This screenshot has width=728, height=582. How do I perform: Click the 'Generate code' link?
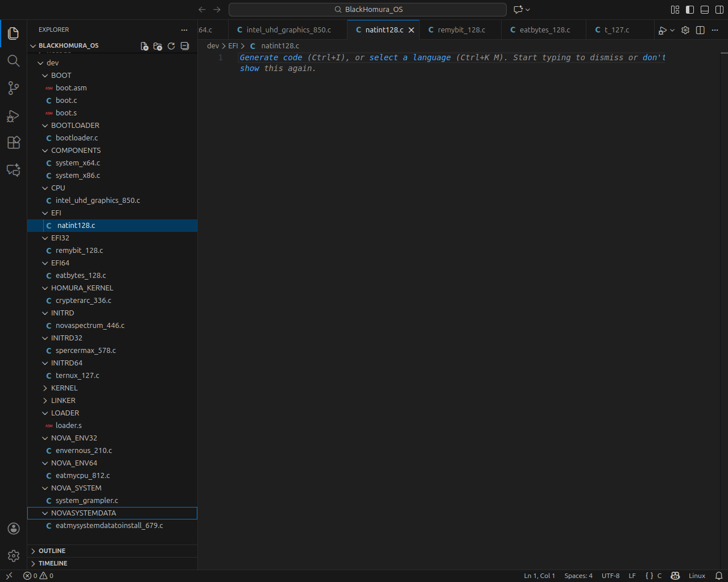click(x=271, y=57)
